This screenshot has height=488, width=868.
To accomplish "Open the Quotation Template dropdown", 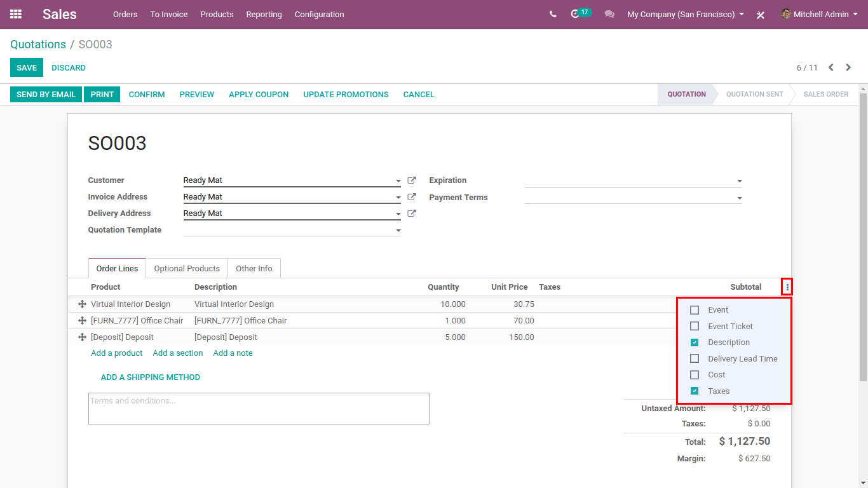I will coord(398,231).
